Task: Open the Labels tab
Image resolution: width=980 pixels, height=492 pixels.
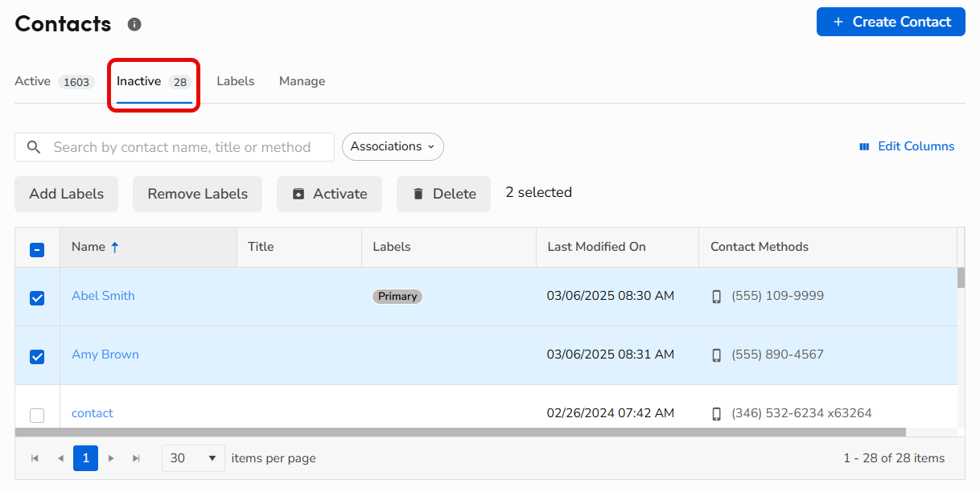Action: [x=236, y=81]
